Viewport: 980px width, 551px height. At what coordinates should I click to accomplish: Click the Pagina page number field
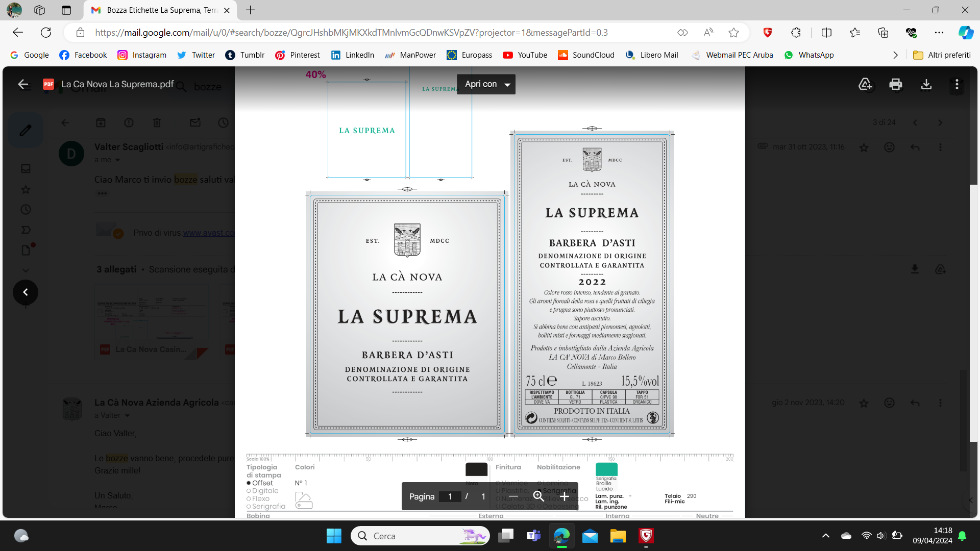coord(450,496)
